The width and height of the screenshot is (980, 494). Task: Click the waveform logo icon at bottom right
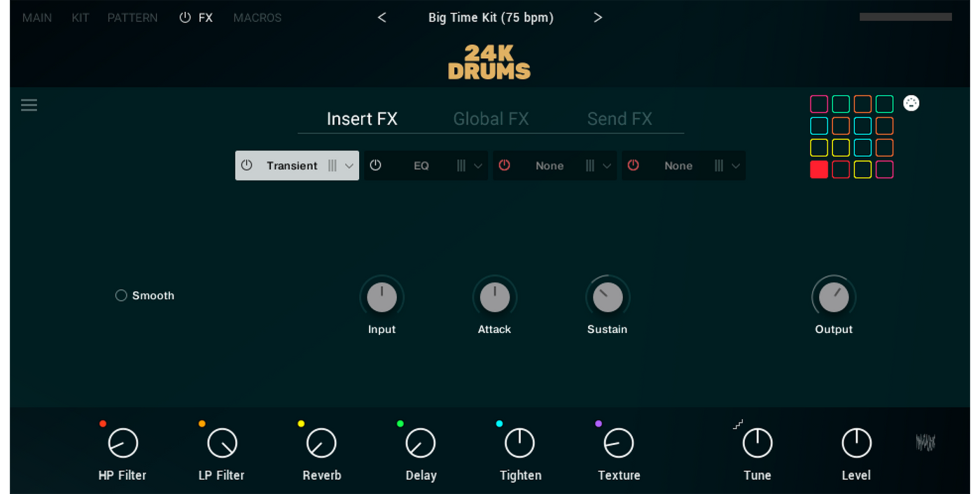(x=925, y=442)
